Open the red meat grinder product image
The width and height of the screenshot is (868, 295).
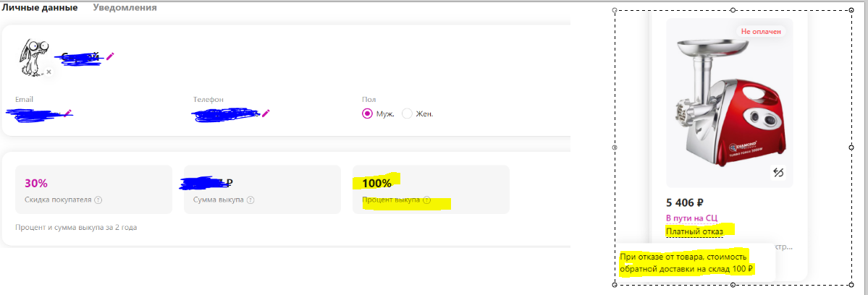(729, 103)
